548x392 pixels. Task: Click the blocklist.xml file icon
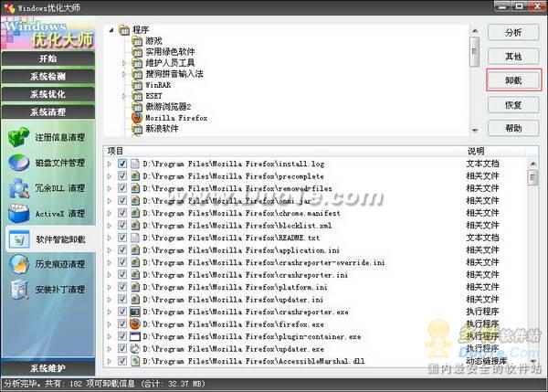click(135, 225)
